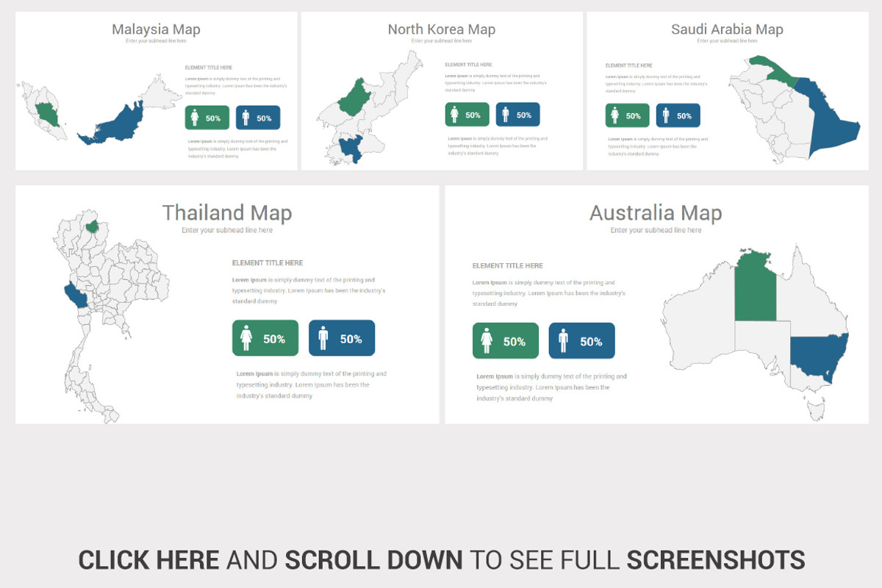Click the male icon on Saudi Arabia slide
The height and width of the screenshot is (588, 882).
point(666,115)
